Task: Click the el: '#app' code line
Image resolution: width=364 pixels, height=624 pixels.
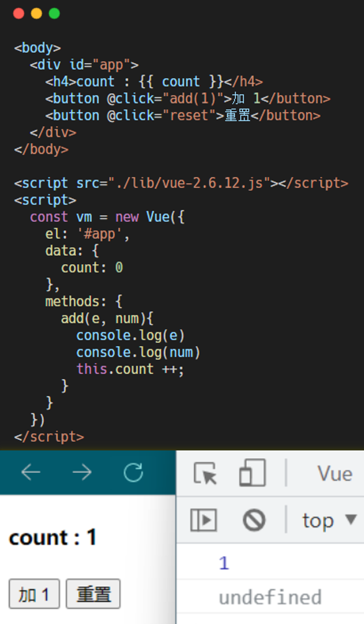Action: (87, 234)
